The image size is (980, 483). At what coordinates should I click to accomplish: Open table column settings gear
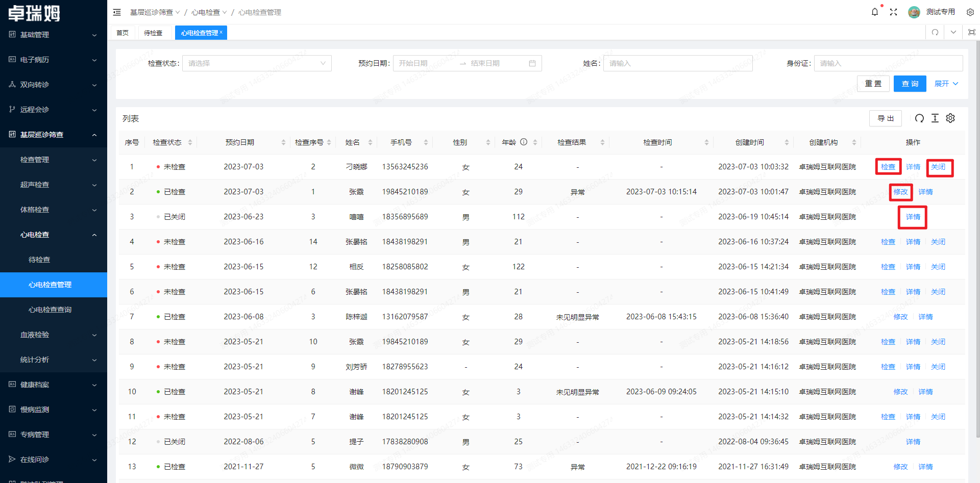tap(950, 118)
